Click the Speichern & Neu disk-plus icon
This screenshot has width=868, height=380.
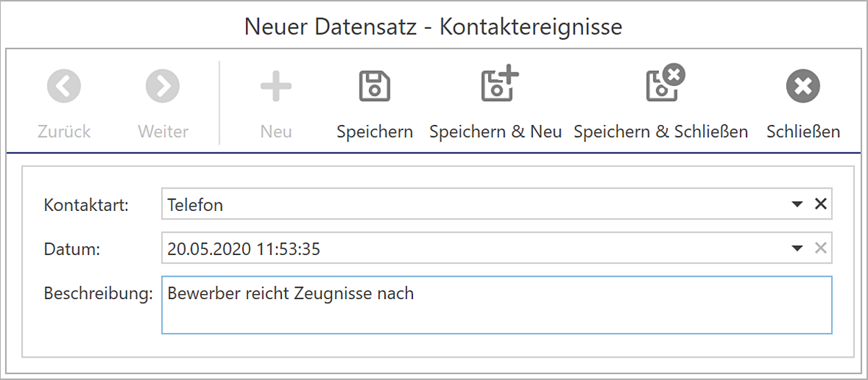(x=499, y=83)
